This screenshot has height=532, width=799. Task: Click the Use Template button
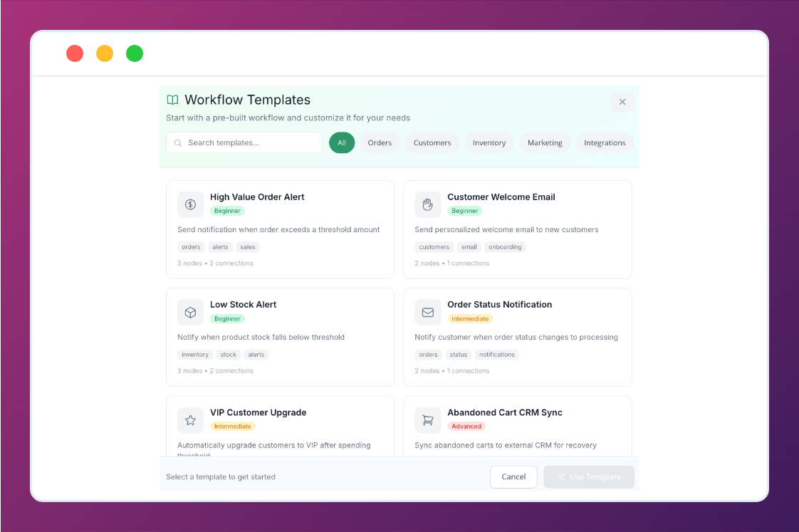click(x=589, y=477)
